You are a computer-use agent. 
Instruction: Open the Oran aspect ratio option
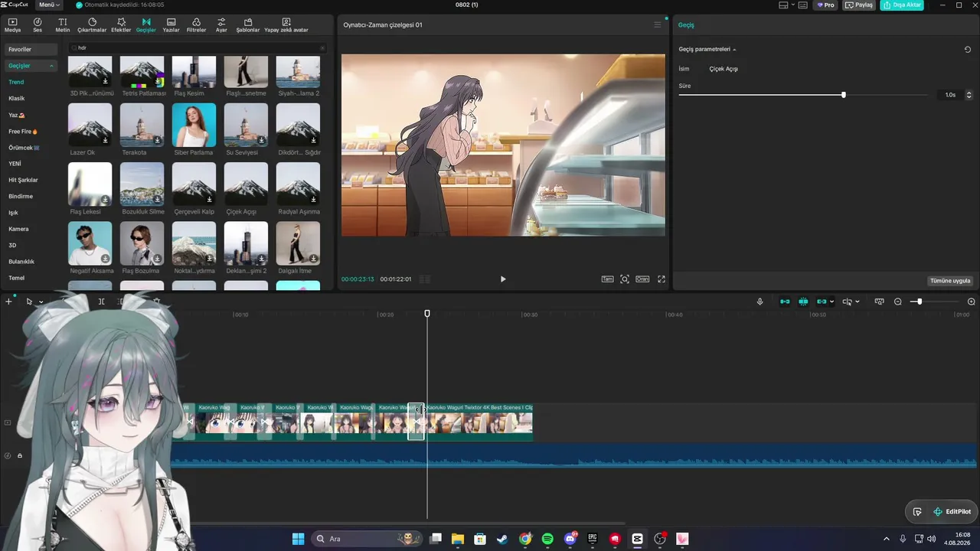point(642,279)
